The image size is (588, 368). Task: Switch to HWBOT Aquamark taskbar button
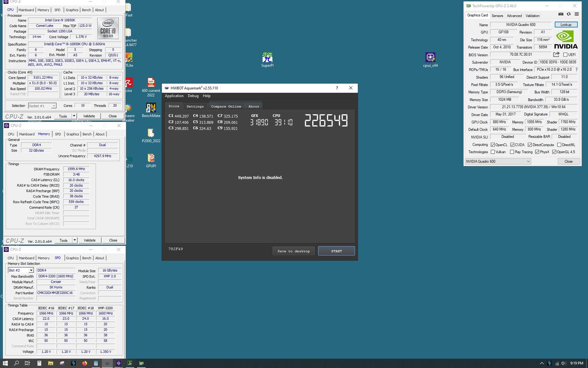coord(107,363)
